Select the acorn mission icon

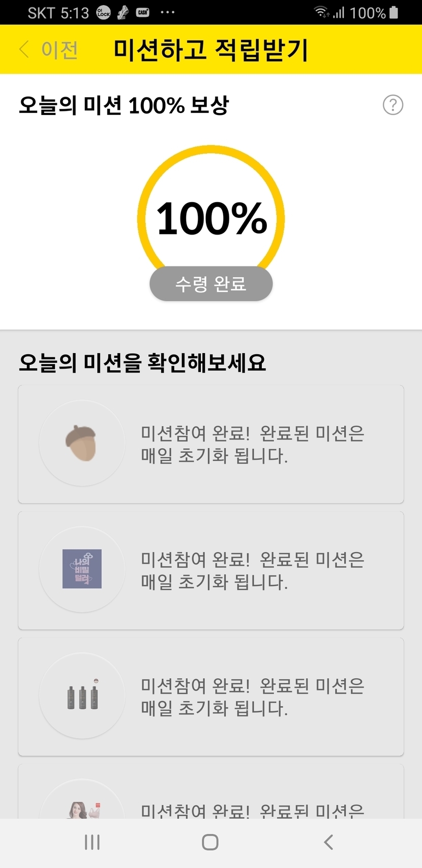click(82, 443)
